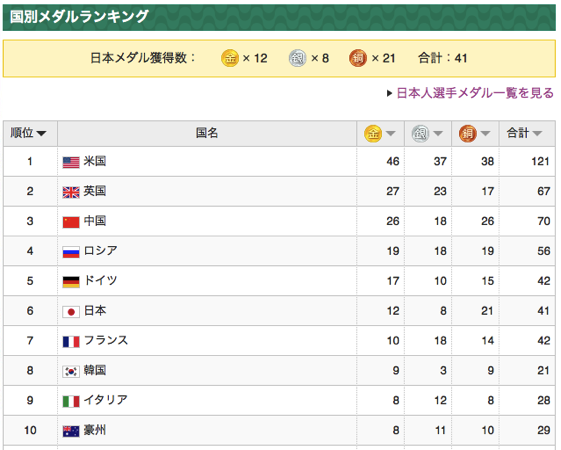This screenshot has height=450, width=561.
Task: Sort by gold medal count arrow
Action: (x=390, y=134)
